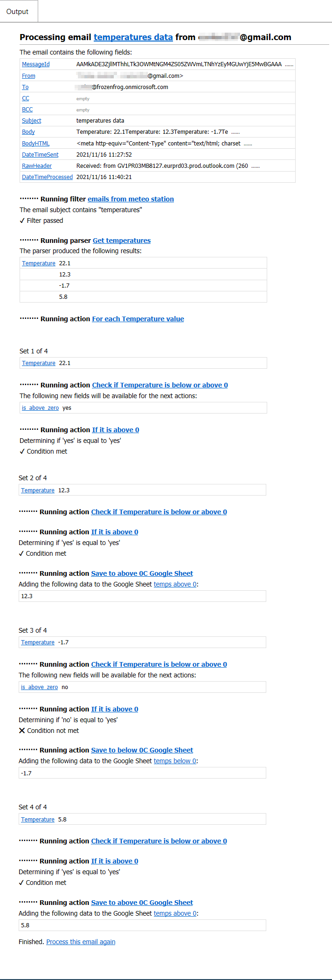This screenshot has height=980, width=332.
Task: Click the 'If it is above 0' action link
Action: [115, 429]
